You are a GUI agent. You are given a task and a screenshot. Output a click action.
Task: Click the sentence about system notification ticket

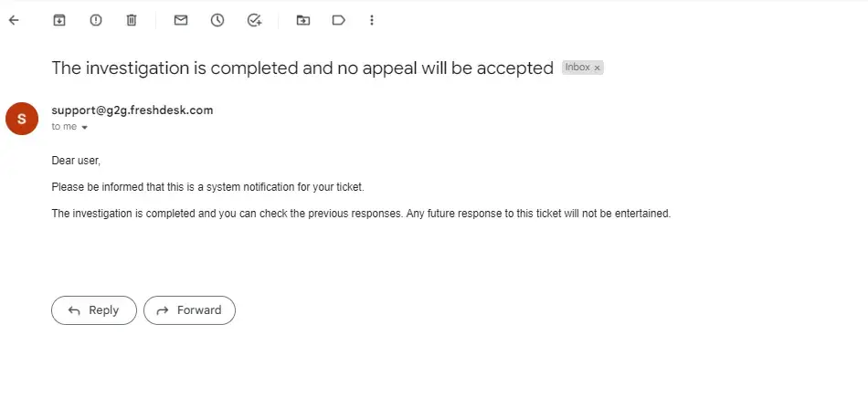207,187
